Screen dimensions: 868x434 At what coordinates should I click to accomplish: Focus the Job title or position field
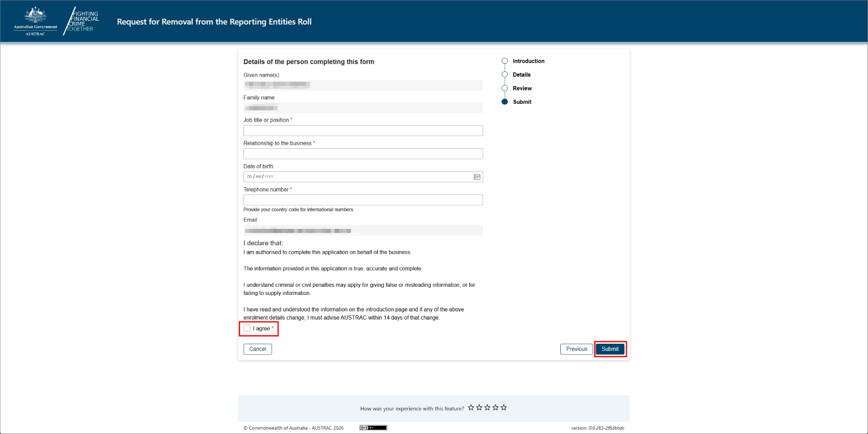(363, 130)
